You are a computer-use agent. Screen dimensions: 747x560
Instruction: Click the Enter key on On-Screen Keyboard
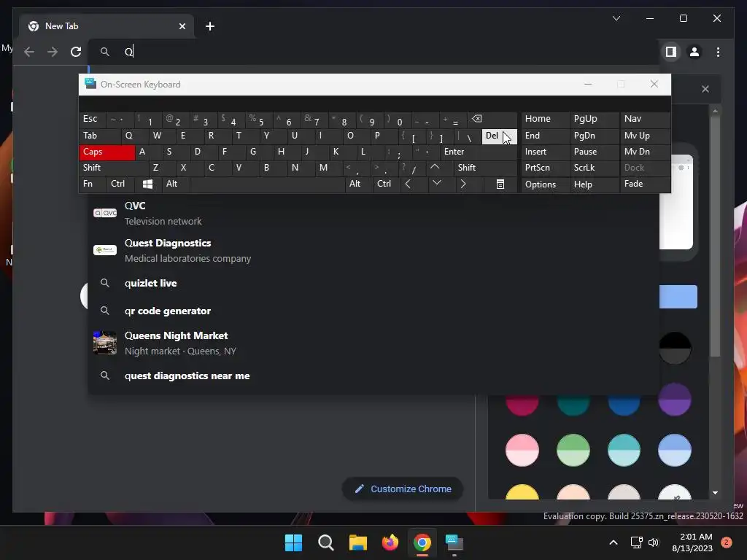click(478, 152)
